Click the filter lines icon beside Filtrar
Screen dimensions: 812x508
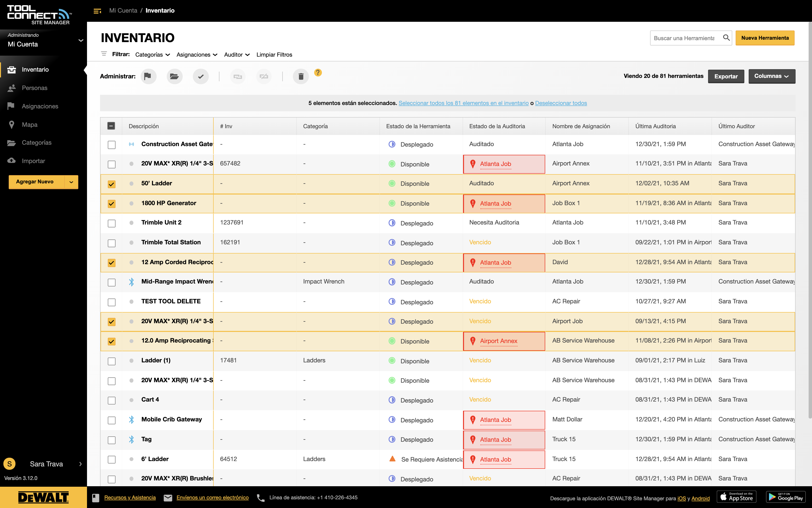[x=104, y=54]
